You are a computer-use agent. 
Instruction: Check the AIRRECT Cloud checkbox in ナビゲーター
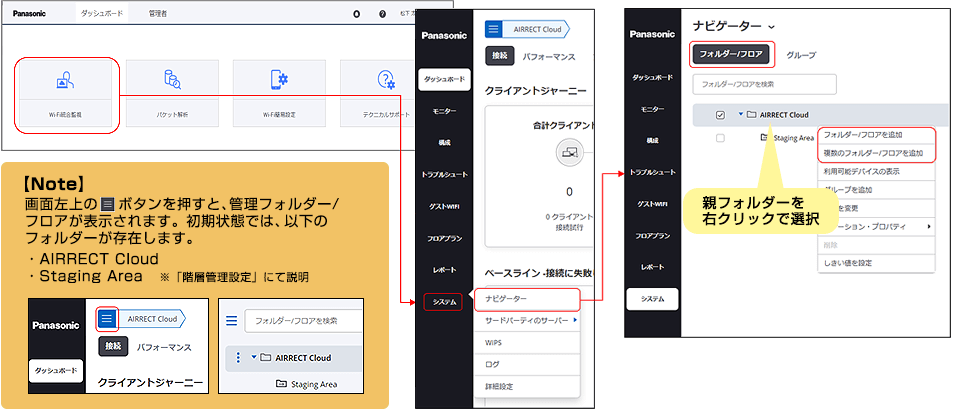pos(720,115)
